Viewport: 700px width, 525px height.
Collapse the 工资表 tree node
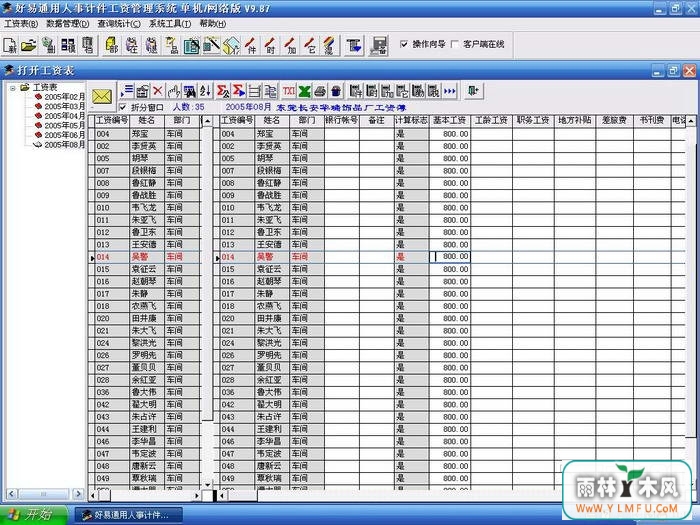pos(13,88)
